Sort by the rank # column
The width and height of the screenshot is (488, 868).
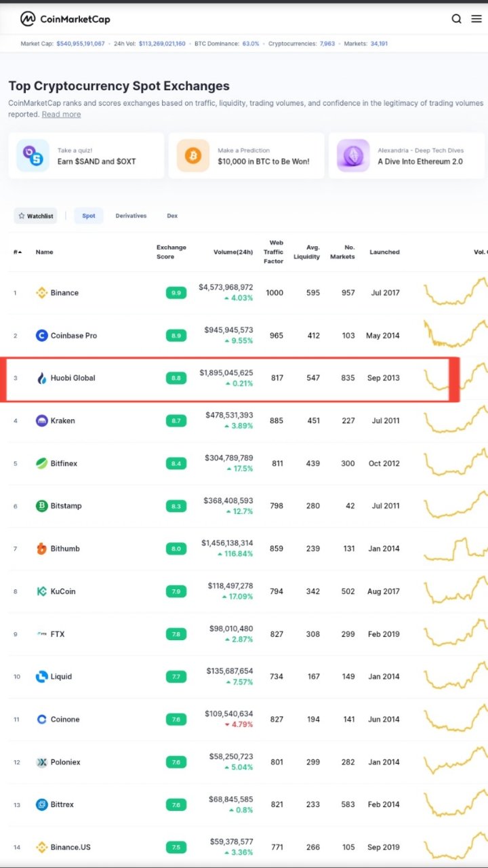click(18, 252)
